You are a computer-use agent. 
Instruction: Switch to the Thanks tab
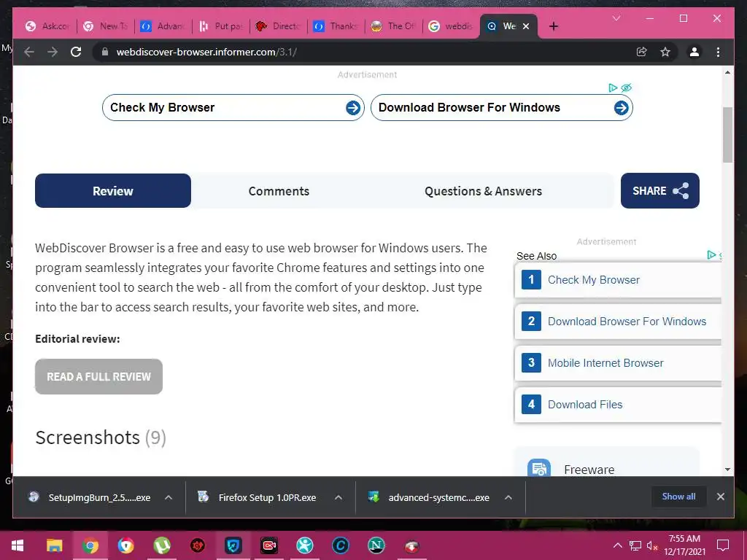[336, 26]
